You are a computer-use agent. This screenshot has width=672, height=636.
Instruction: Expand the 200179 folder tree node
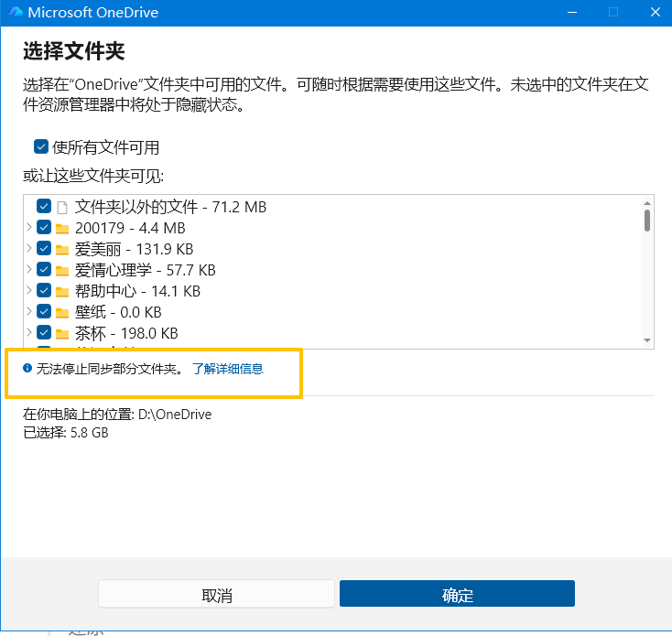[29, 227]
